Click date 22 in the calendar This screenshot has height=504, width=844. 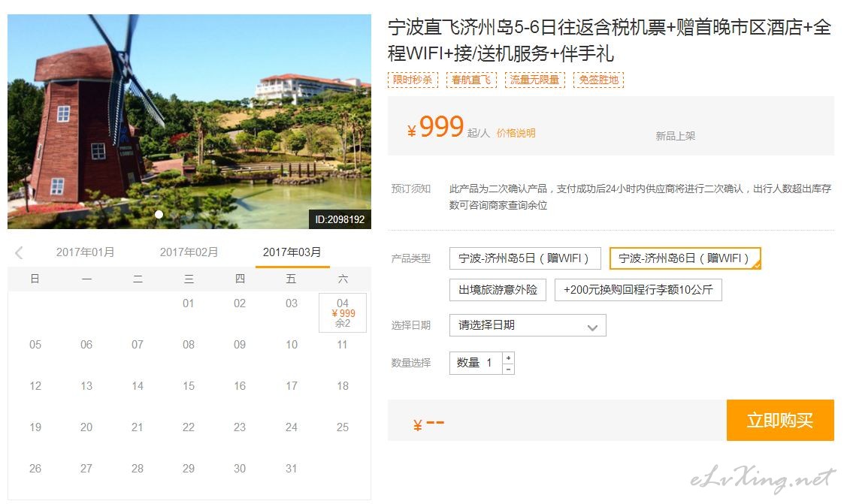(189, 427)
